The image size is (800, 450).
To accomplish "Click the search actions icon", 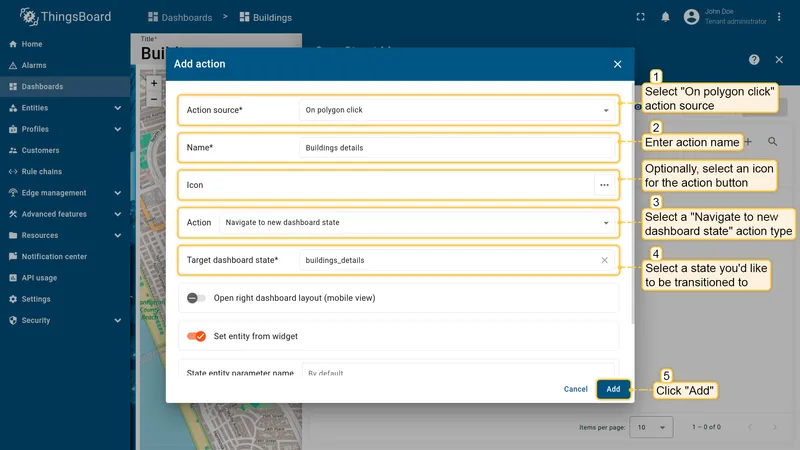I will coord(772,142).
